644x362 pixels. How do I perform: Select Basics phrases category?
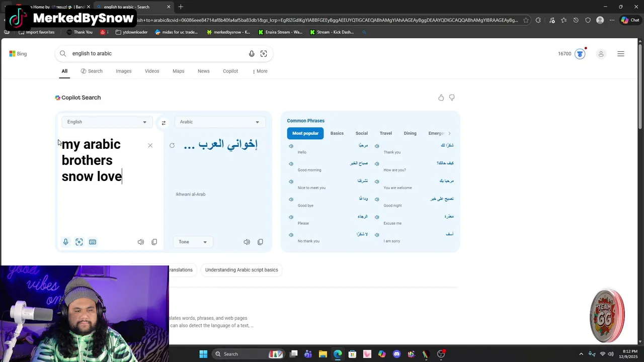pyautogui.click(x=337, y=133)
